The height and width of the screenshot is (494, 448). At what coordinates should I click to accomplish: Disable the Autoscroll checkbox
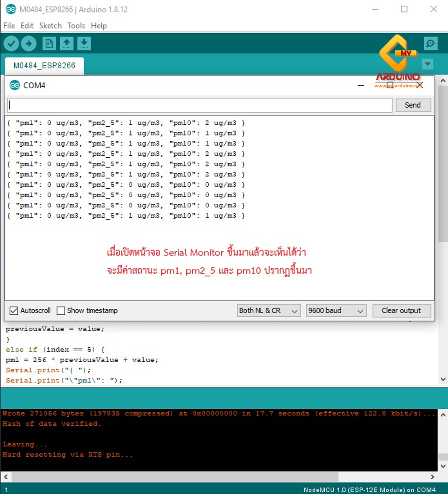[14, 311]
